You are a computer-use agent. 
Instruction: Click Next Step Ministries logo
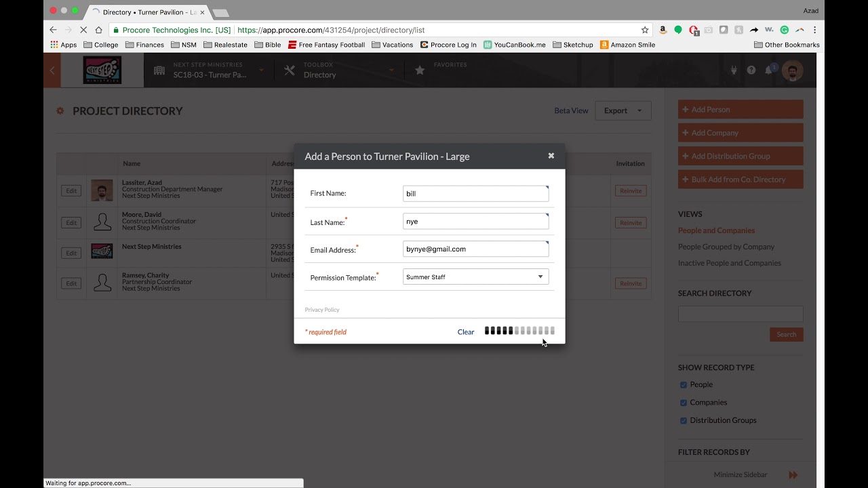click(x=102, y=70)
